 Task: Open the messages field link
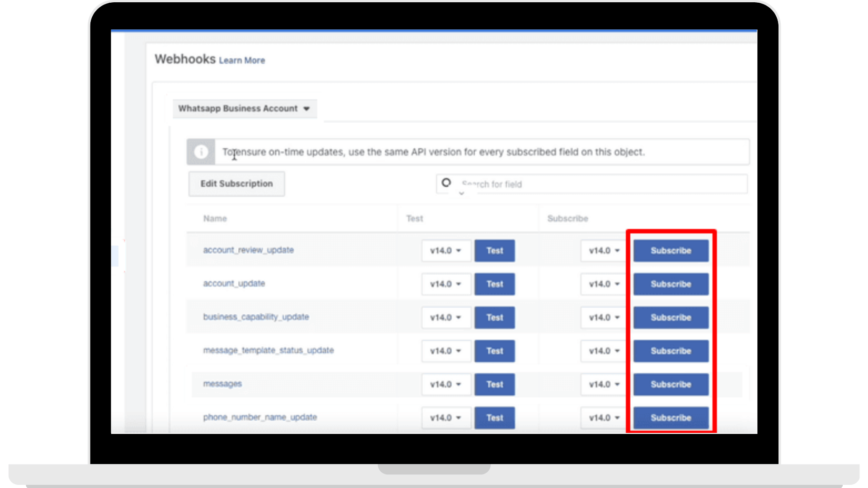222,384
